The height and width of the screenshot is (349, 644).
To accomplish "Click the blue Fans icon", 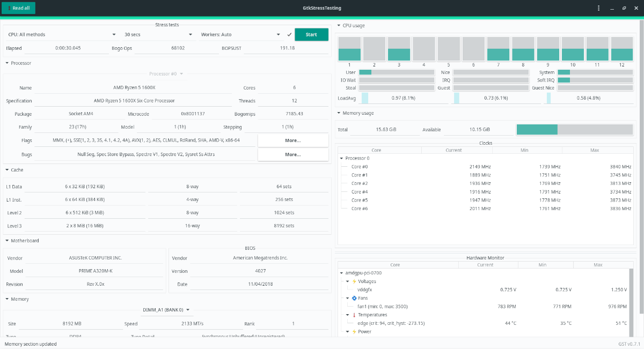I will pos(354,298).
